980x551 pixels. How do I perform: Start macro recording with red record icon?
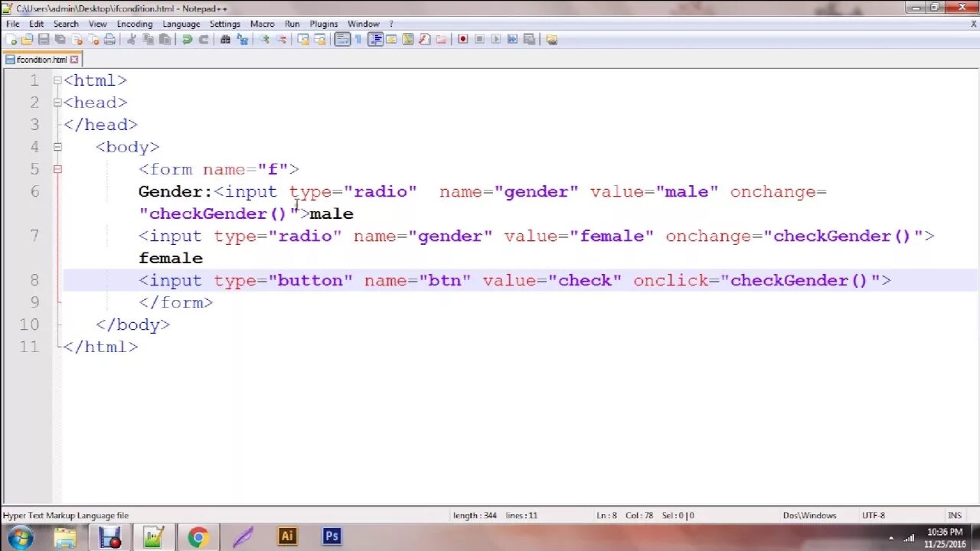462,40
